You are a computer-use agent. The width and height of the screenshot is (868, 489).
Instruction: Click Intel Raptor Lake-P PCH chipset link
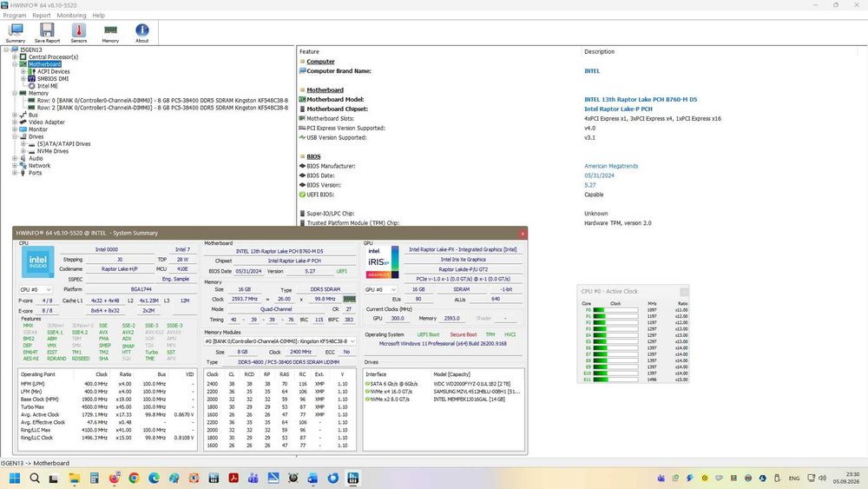tap(618, 109)
